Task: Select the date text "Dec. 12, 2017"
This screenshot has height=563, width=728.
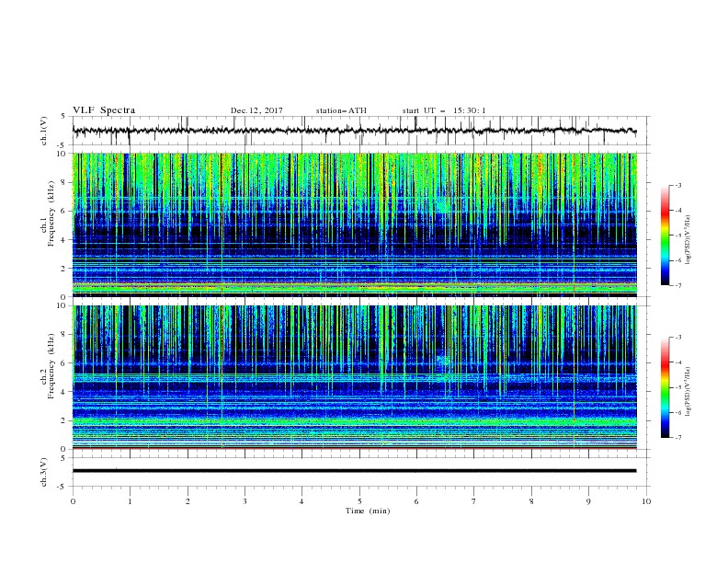Action: pyautogui.click(x=256, y=110)
